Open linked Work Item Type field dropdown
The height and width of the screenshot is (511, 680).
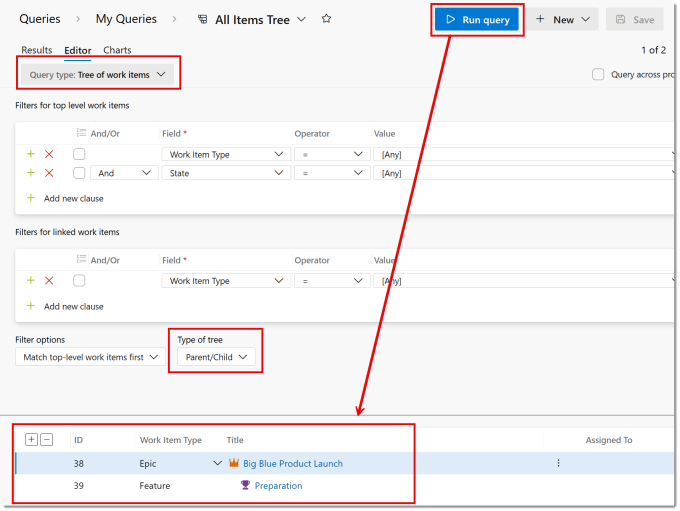pyautogui.click(x=226, y=280)
